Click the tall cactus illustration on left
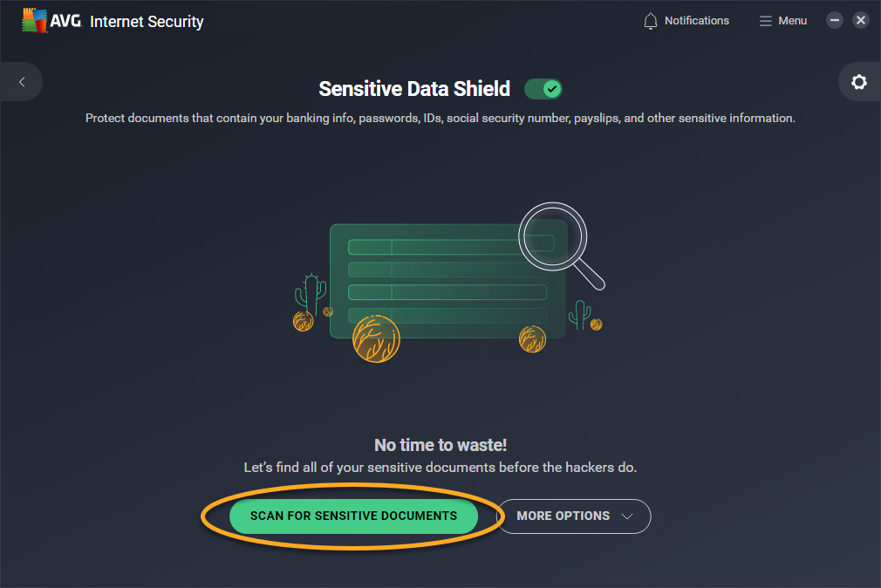Screen dimensions: 881x588 tap(311, 293)
